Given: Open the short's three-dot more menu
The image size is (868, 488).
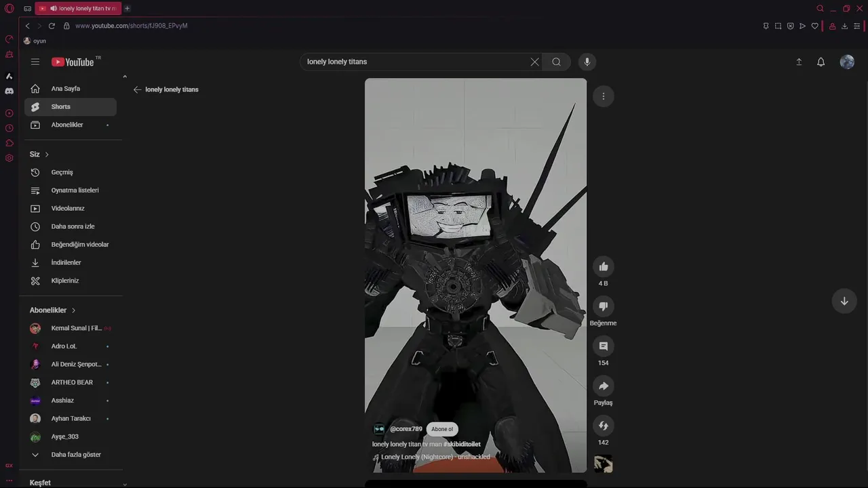Looking at the screenshot, I should tap(603, 96).
